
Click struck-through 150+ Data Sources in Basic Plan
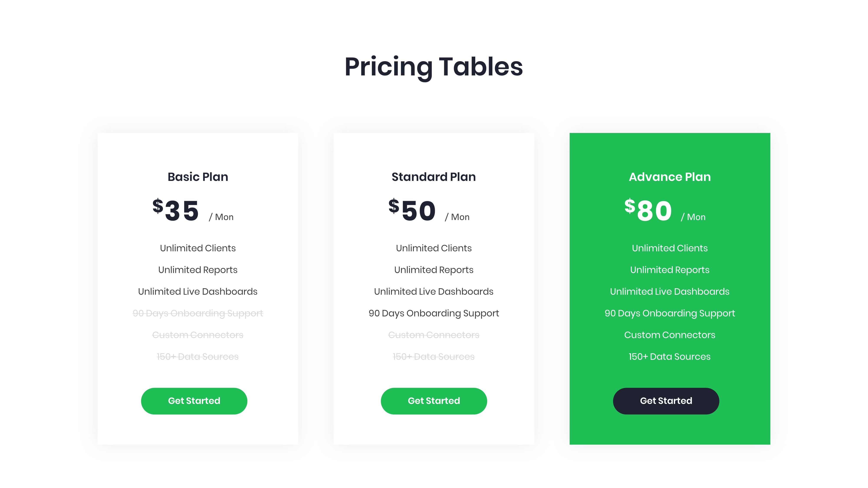198,357
